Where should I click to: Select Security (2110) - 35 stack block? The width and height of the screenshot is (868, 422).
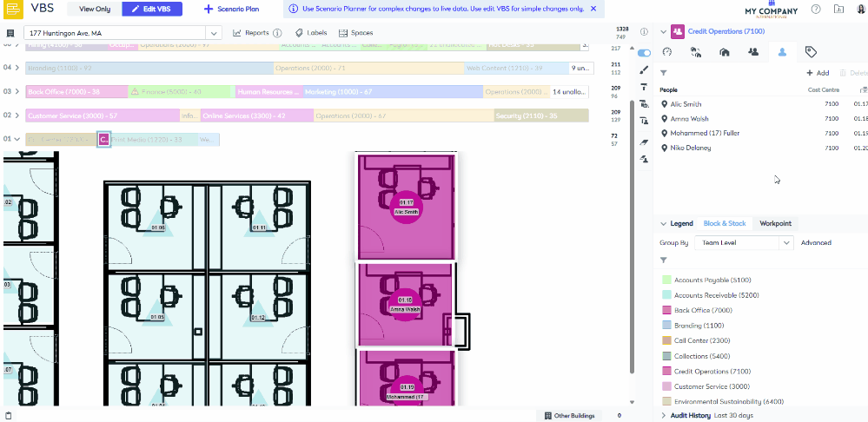(x=540, y=115)
